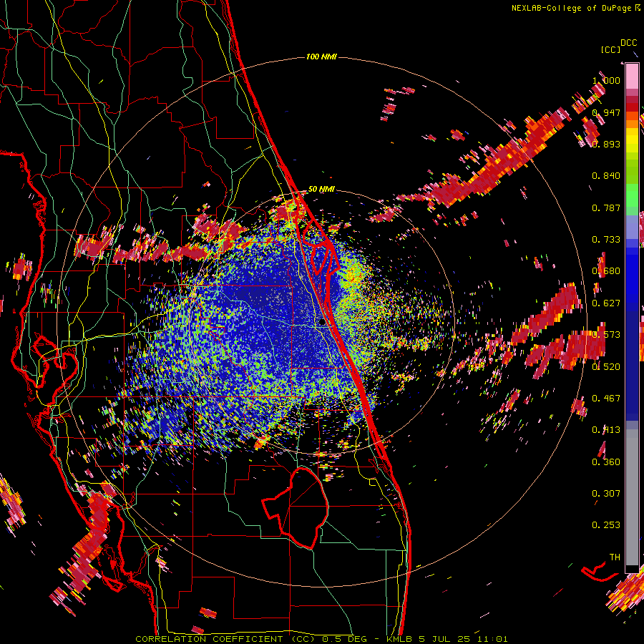Click the 50 NMI range ring label

tap(321, 189)
